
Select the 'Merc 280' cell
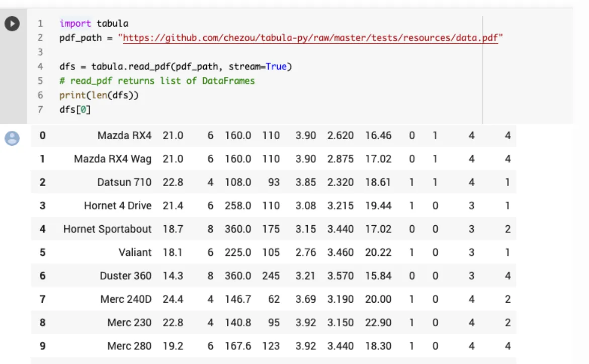coord(129,346)
